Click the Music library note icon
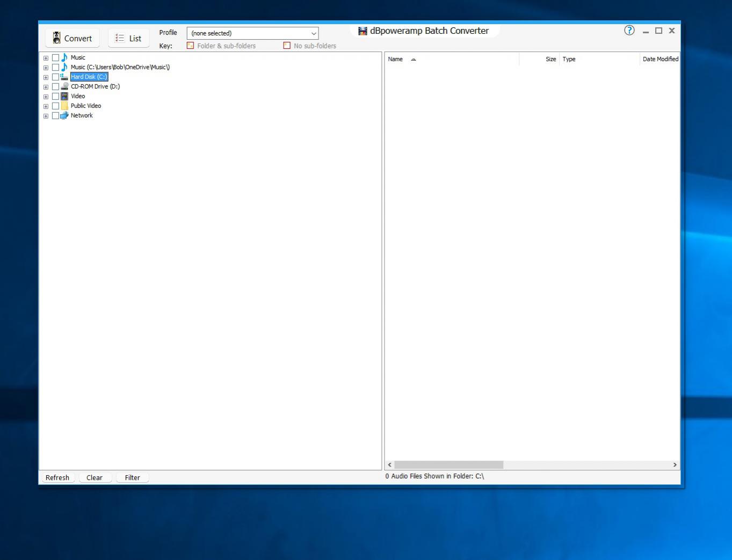Image resolution: width=732 pixels, height=560 pixels. click(x=64, y=57)
